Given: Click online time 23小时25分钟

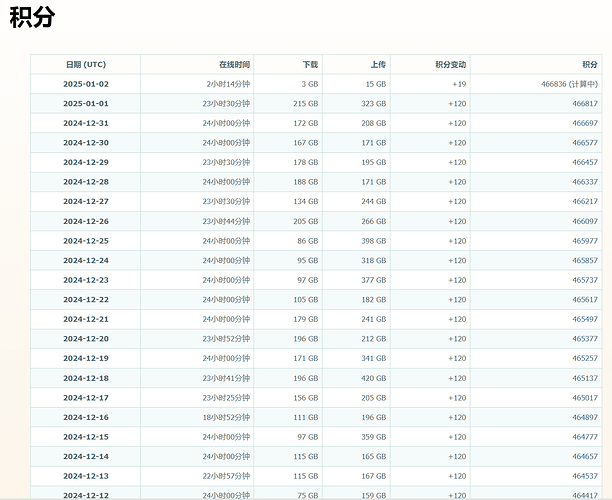Looking at the screenshot, I should [x=226, y=398].
